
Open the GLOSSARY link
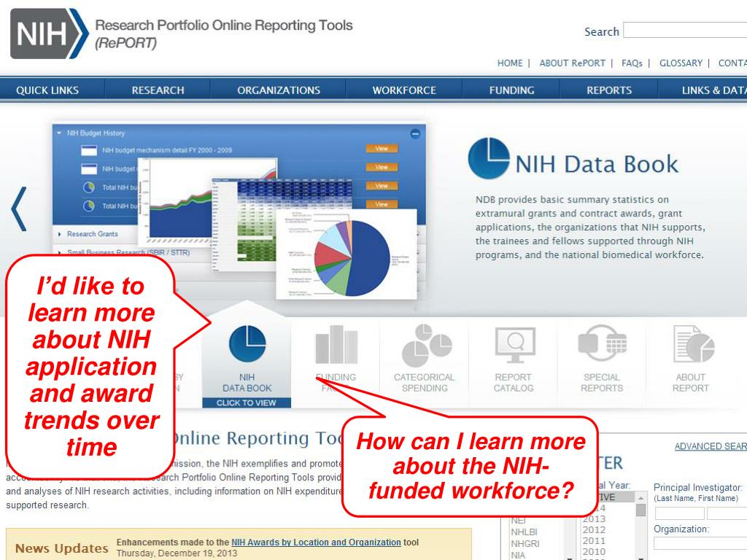(x=681, y=63)
